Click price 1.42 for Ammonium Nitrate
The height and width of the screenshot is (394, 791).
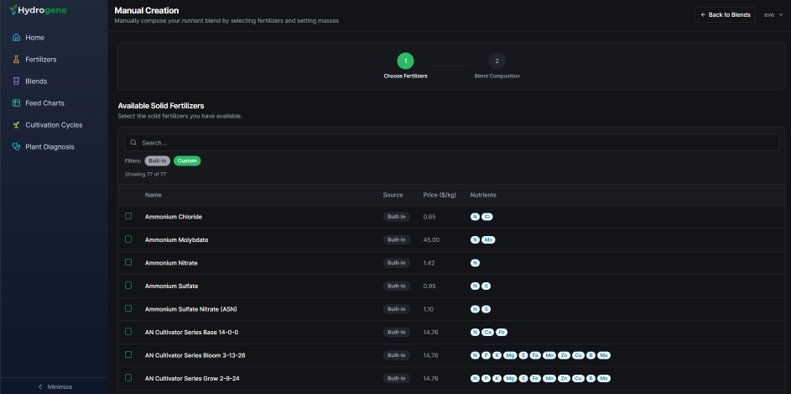(429, 263)
